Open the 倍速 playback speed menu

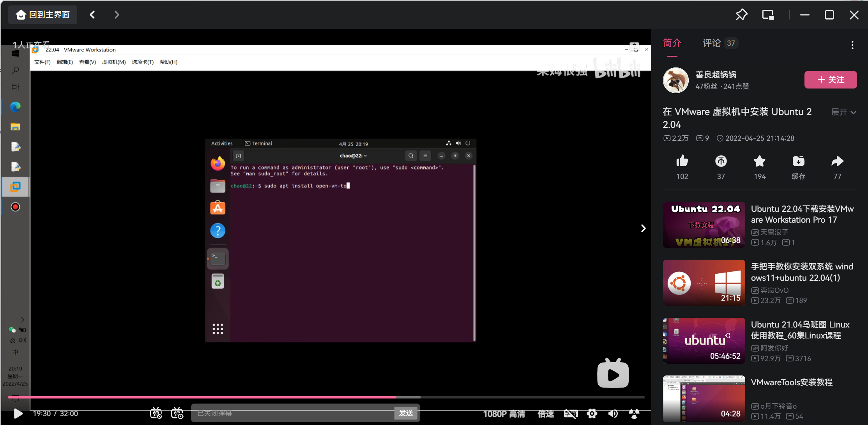click(x=546, y=414)
